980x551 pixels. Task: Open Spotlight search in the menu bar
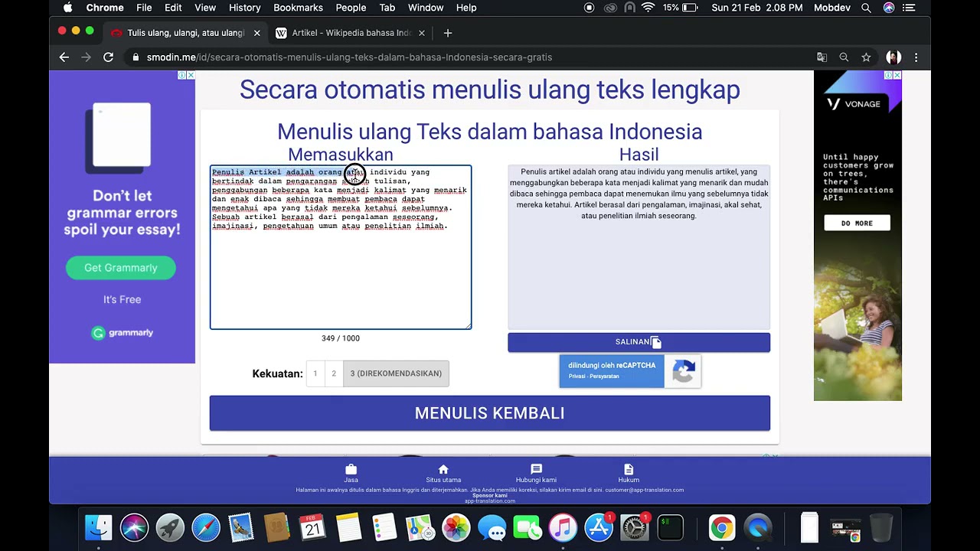866,8
